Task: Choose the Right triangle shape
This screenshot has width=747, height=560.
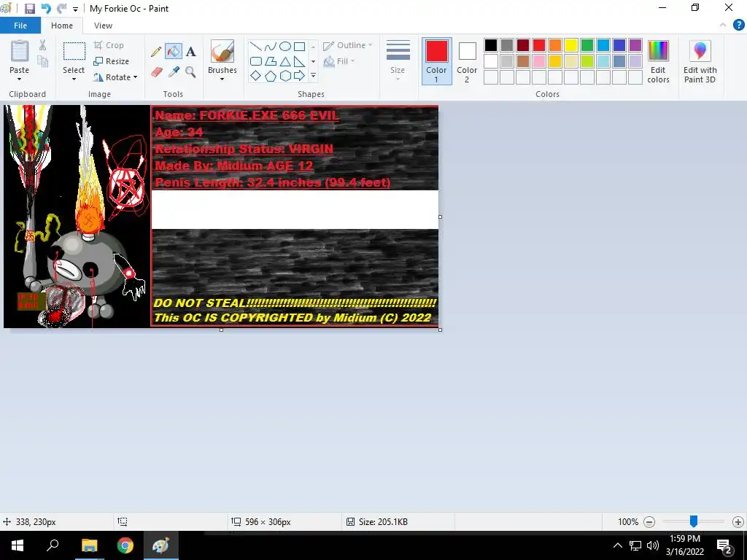Action: click(x=299, y=61)
